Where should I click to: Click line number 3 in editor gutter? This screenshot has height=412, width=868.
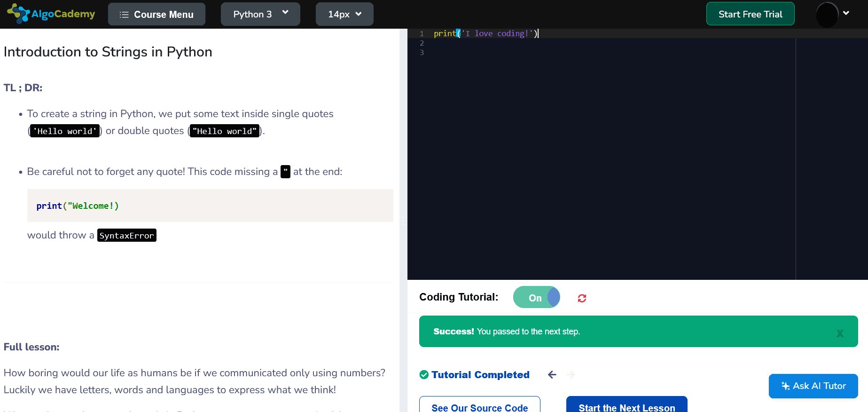(x=422, y=52)
